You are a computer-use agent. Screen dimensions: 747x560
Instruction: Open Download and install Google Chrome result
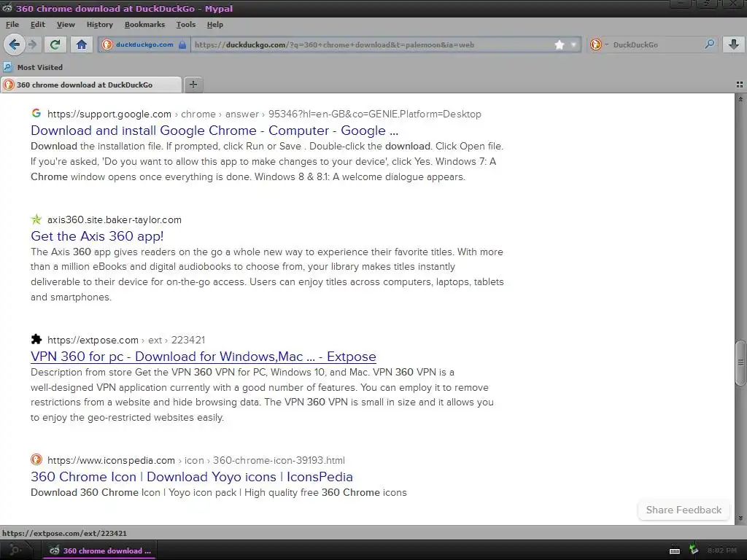(214, 131)
